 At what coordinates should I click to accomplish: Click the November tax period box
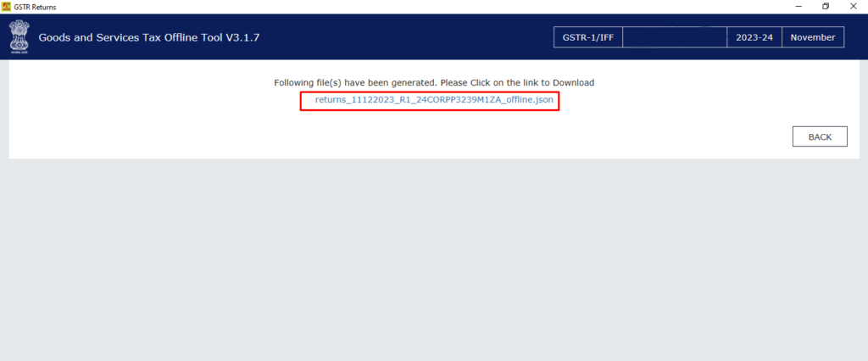(813, 37)
